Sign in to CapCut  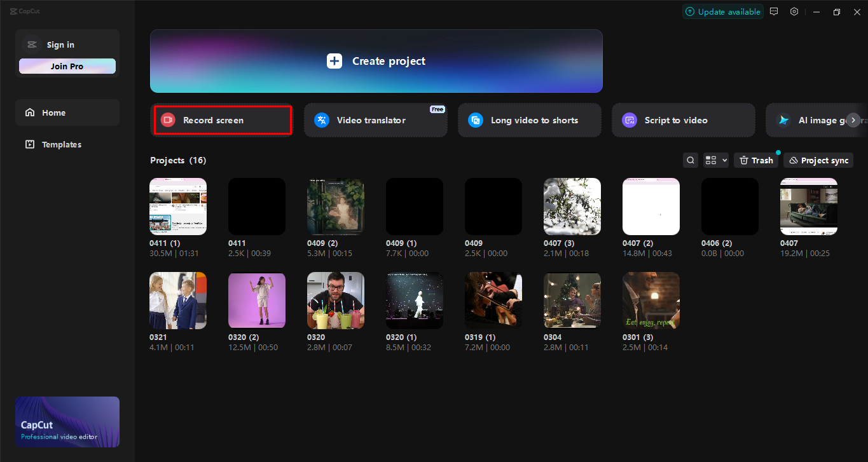[x=60, y=44]
